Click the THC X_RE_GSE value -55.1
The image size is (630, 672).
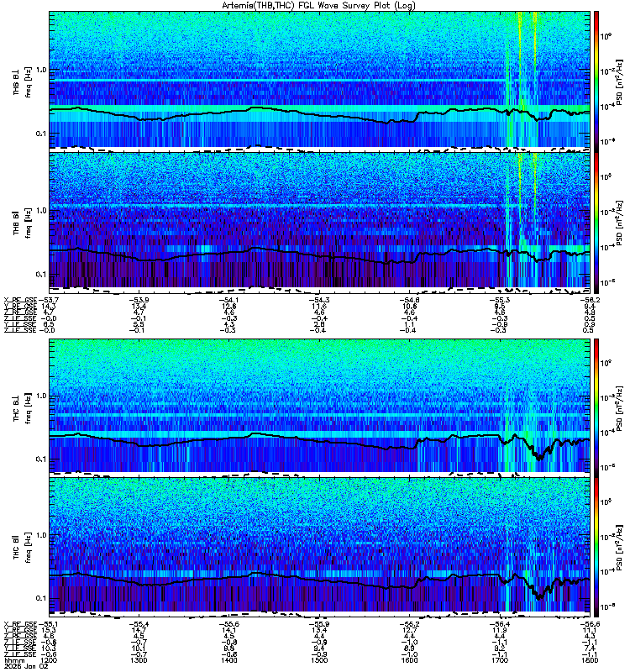[48, 624]
